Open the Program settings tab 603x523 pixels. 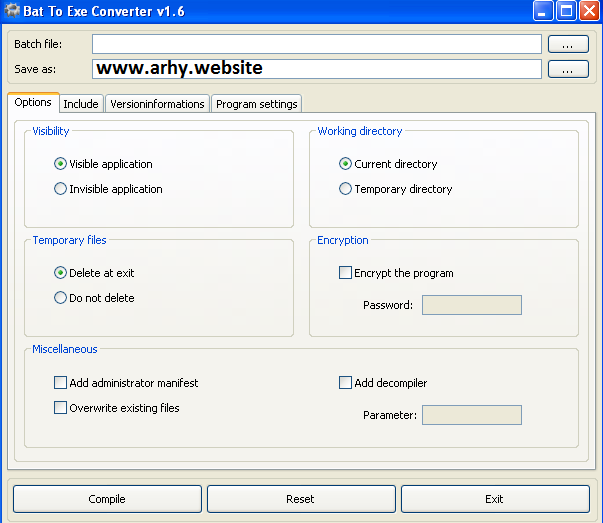tap(257, 104)
